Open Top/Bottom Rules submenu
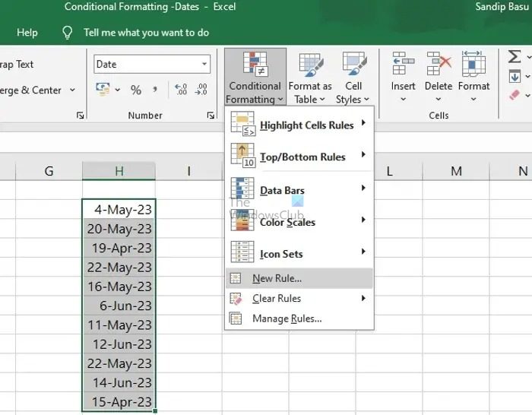The height and width of the screenshot is (415, 532). tap(299, 156)
